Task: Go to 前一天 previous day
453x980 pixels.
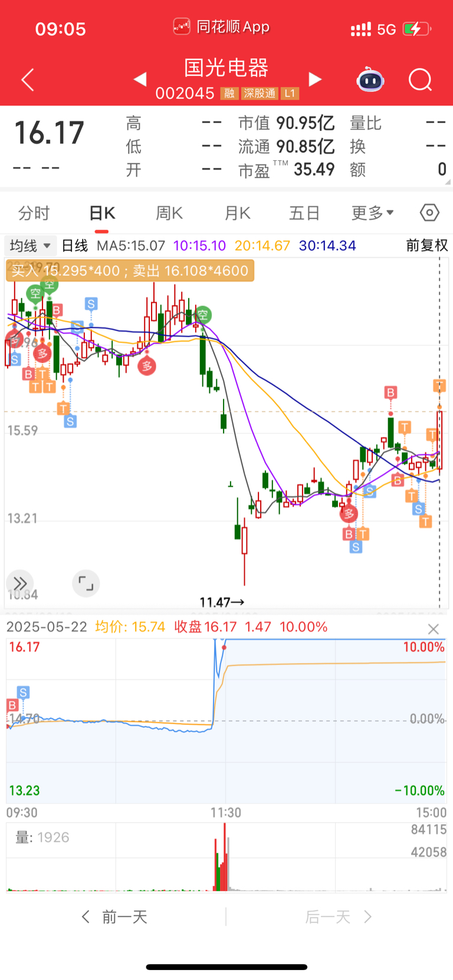Action: [114, 916]
